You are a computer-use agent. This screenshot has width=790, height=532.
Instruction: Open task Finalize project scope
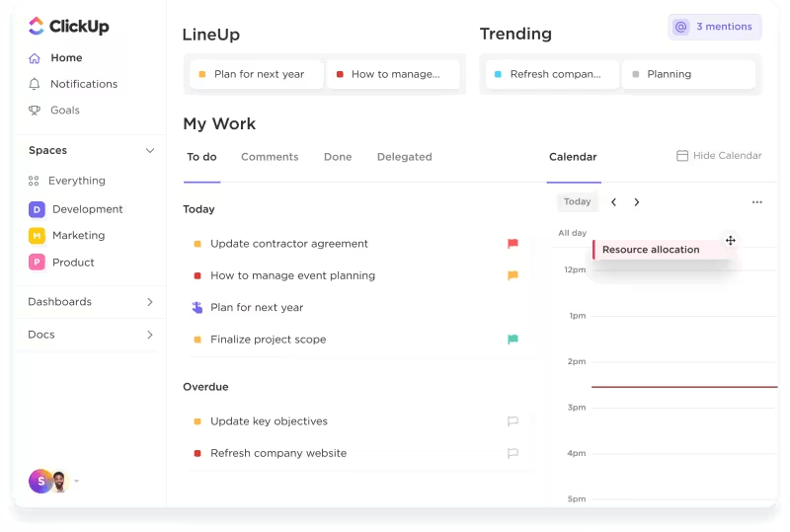pos(268,340)
